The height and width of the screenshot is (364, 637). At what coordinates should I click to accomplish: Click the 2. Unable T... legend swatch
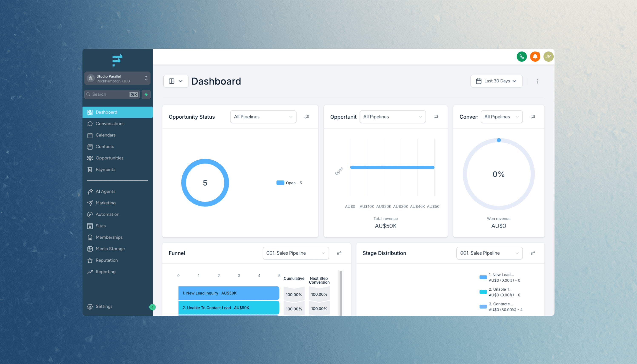pos(483,292)
